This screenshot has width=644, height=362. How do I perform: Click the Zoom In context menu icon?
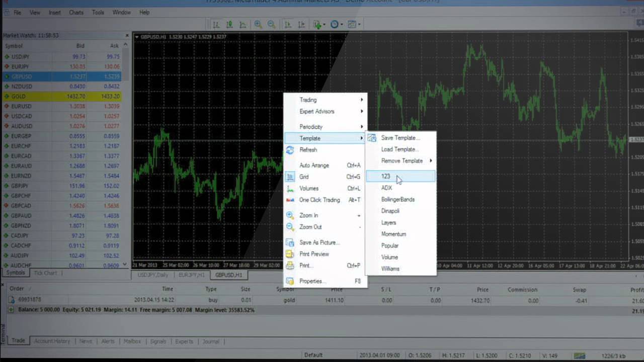[x=290, y=215]
